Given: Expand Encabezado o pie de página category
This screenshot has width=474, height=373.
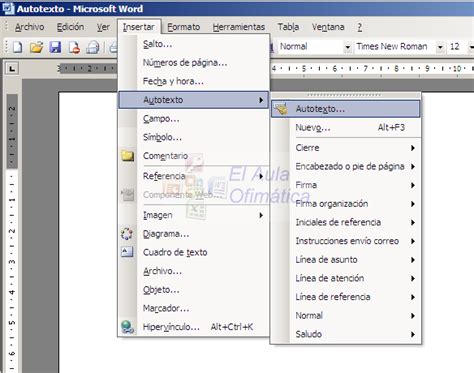Looking at the screenshot, I should (346, 166).
